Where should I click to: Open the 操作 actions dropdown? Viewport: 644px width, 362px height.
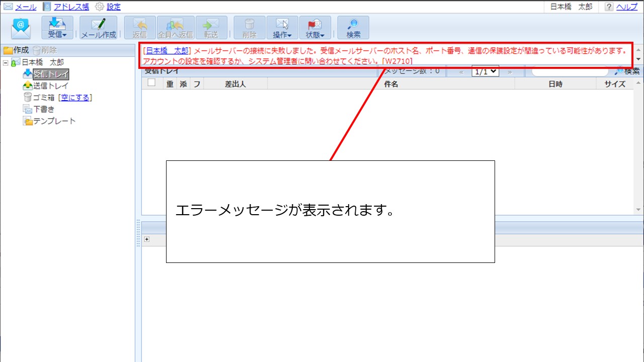pos(282,28)
